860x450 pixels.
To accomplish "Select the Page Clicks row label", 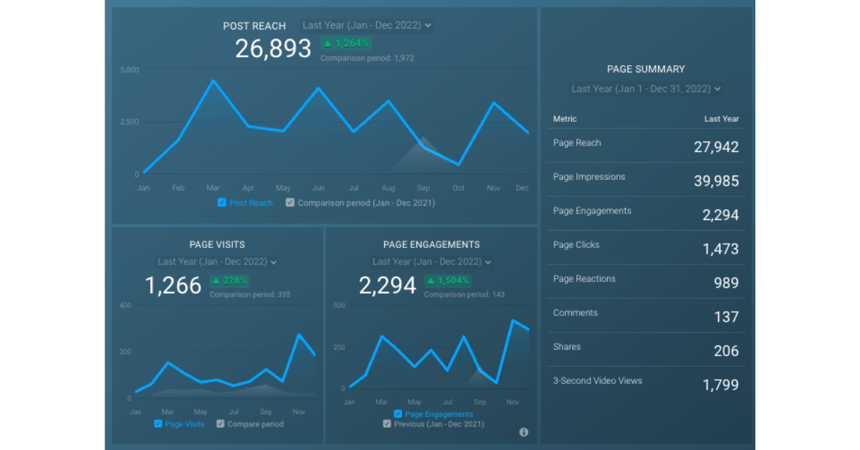I will pos(576,245).
